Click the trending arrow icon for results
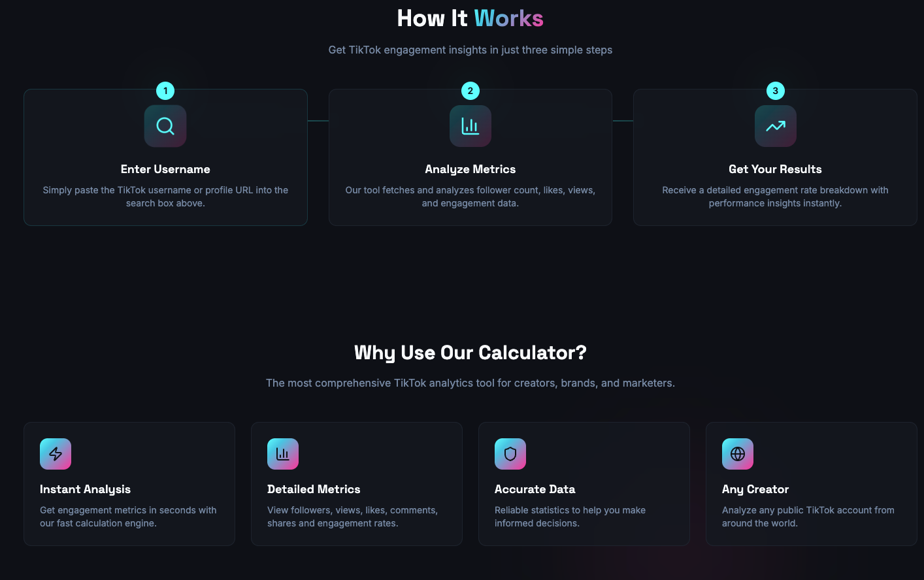 point(775,125)
